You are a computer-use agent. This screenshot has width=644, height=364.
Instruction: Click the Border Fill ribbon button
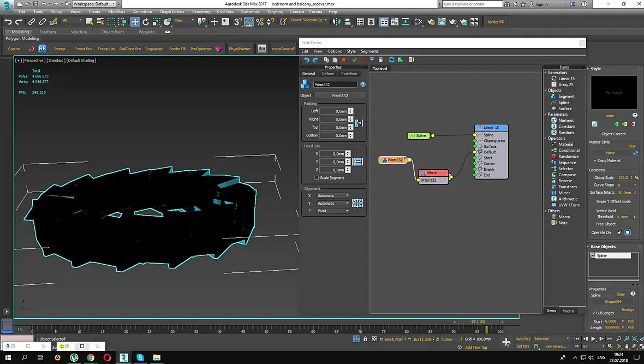pos(177,49)
